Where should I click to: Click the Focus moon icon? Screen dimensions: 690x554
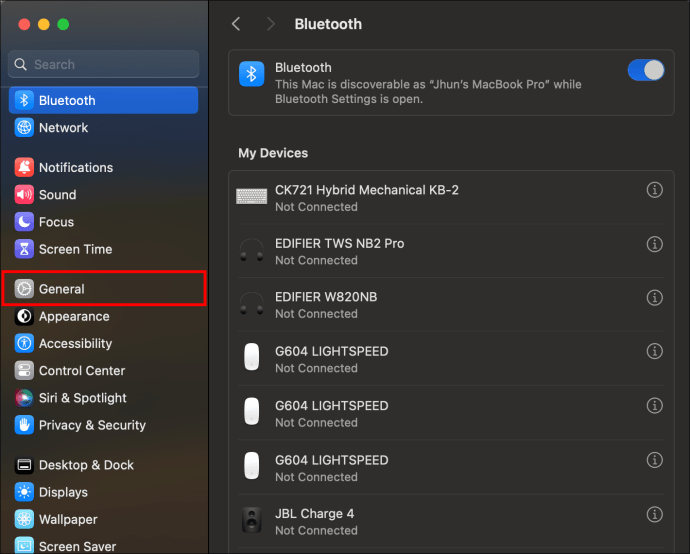(24, 222)
